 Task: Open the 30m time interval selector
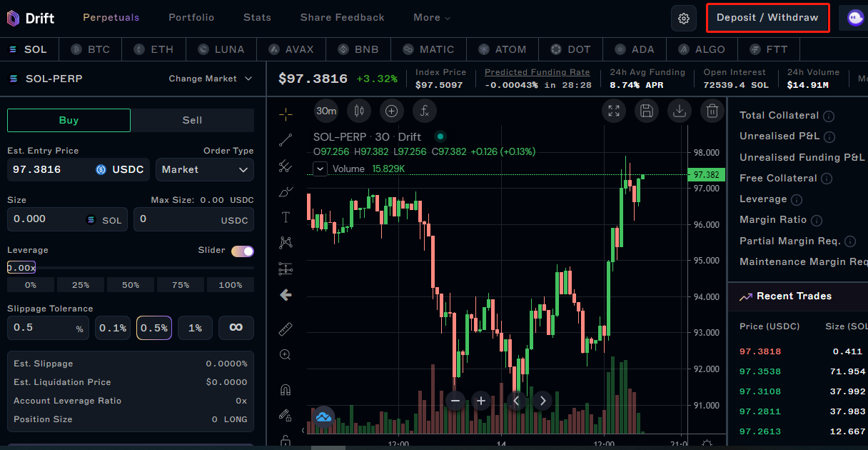326,111
